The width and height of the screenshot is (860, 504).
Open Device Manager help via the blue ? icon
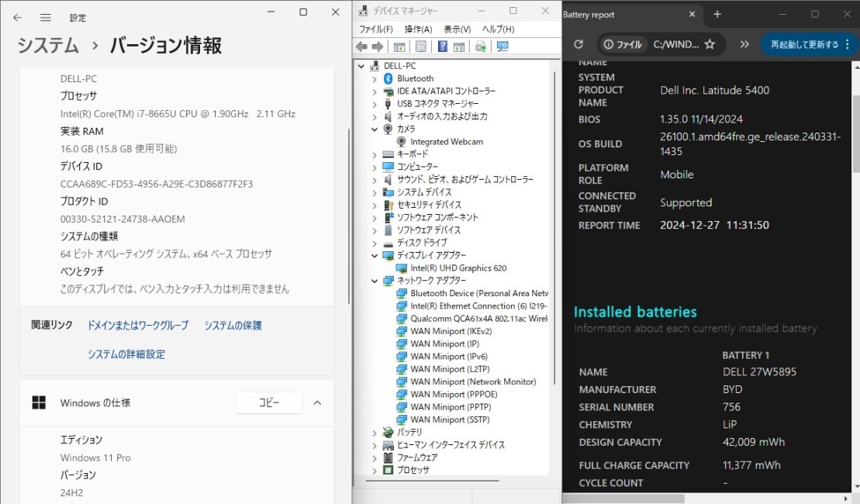pyautogui.click(x=443, y=46)
